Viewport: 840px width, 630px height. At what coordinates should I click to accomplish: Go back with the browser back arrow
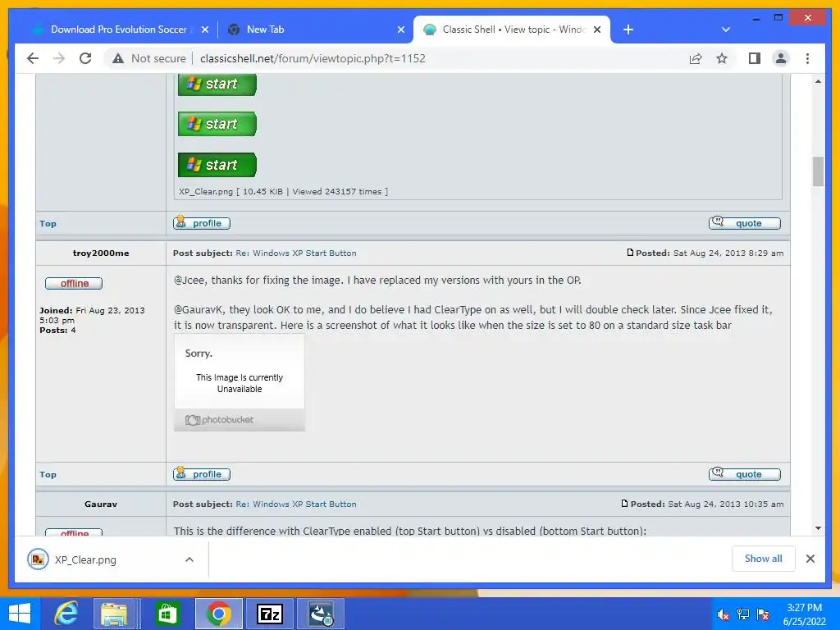click(33, 58)
